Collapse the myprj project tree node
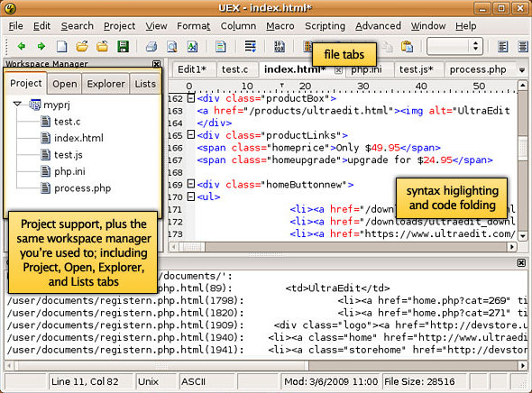The width and height of the screenshot is (532, 393). (18, 104)
